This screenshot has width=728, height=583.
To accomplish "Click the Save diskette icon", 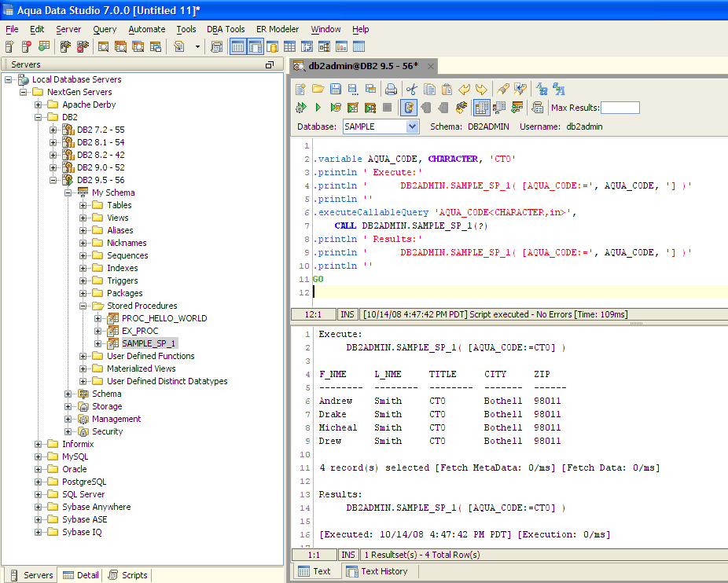I will 336,89.
